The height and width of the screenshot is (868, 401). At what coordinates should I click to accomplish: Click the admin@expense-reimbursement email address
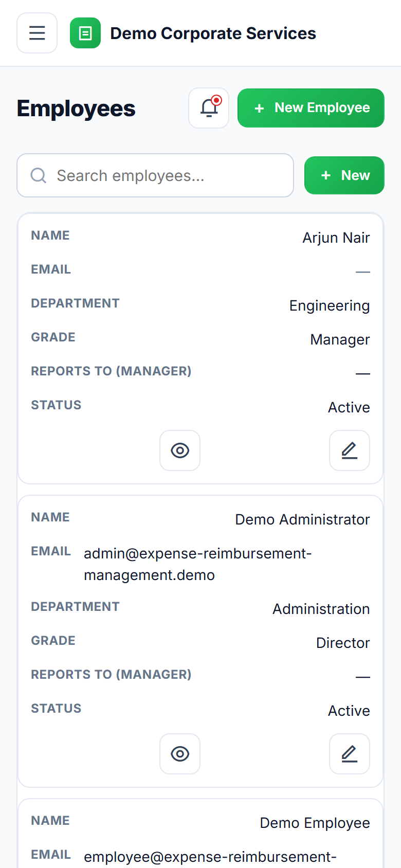[198, 564]
